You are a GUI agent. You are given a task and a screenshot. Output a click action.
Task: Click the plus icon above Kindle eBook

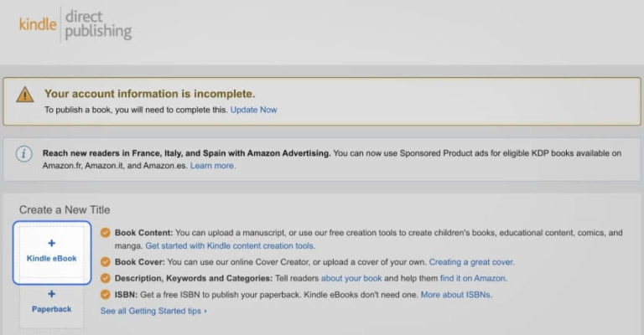pos(52,243)
